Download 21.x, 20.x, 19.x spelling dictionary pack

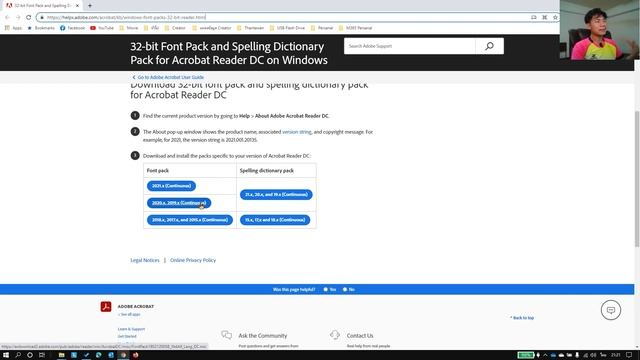pyautogui.click(x=276, y=195)
